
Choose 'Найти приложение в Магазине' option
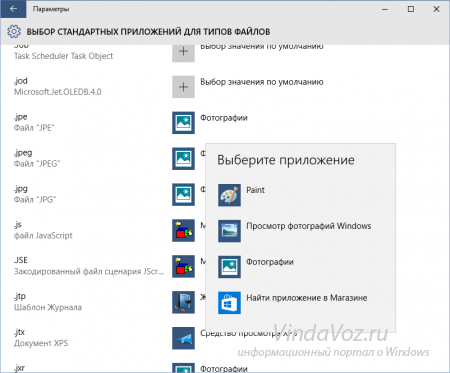[307, 298]
